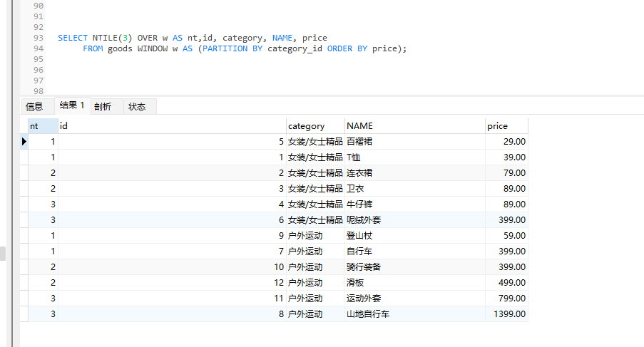644x347 pixels.
Task: Select the cell 卫衣
Action: [x=415, y=189]
